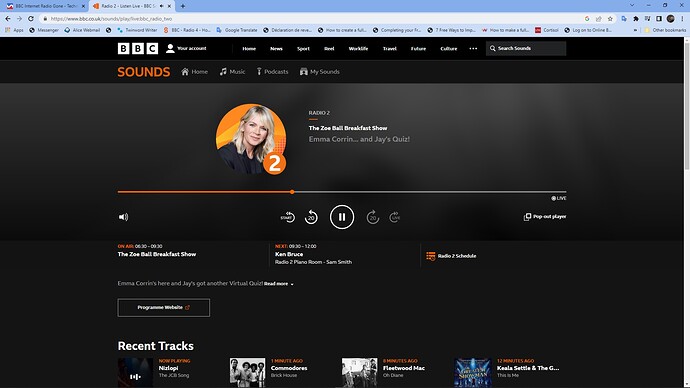Open Culture in BBC navigation
The image size is (690, 388).
(449, 49)
